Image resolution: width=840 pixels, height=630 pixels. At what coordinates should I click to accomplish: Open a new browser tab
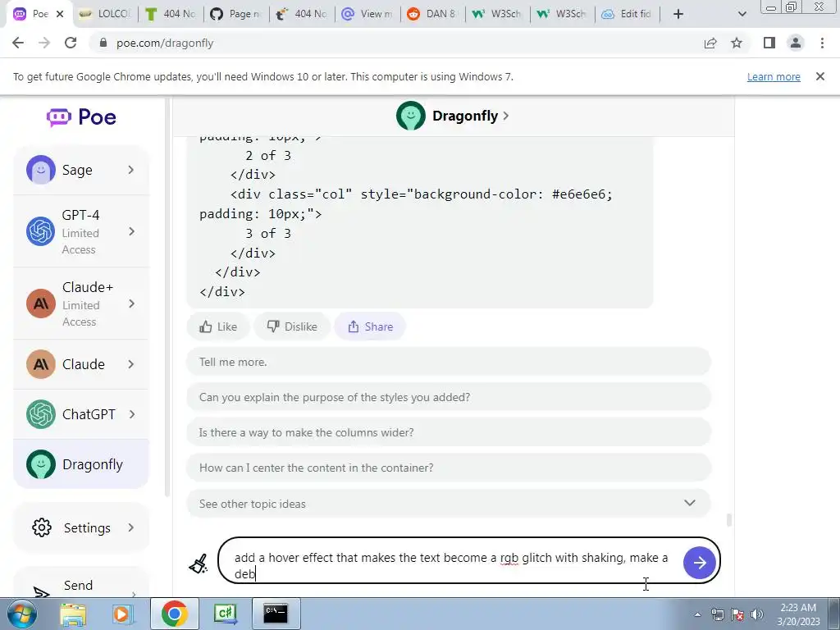click(x=678, y=14)
